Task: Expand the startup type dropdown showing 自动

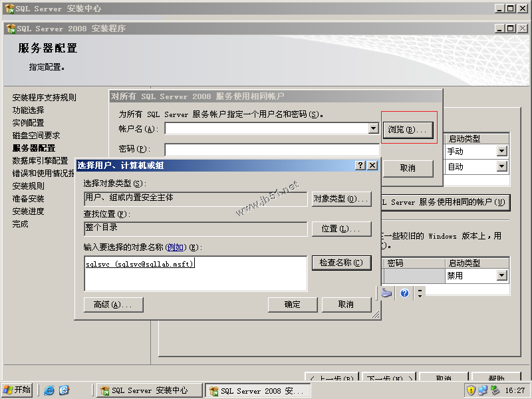Action: (502, 166)
